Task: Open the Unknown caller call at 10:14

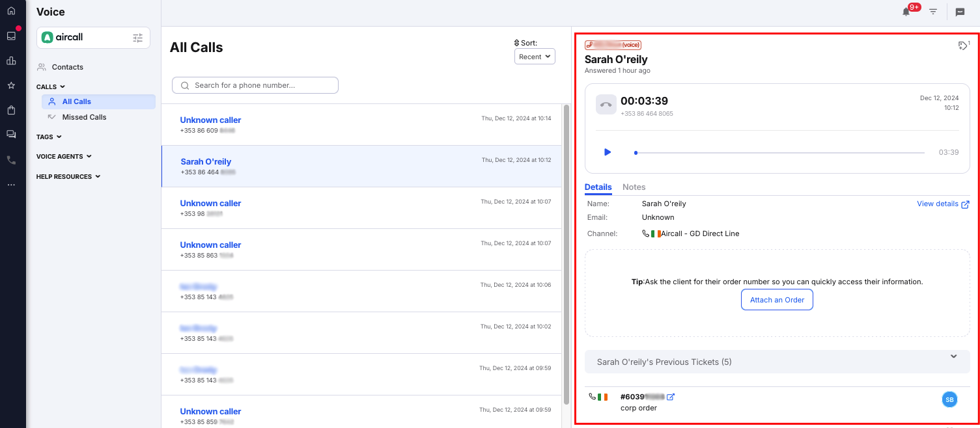Action: click(361, 125)
